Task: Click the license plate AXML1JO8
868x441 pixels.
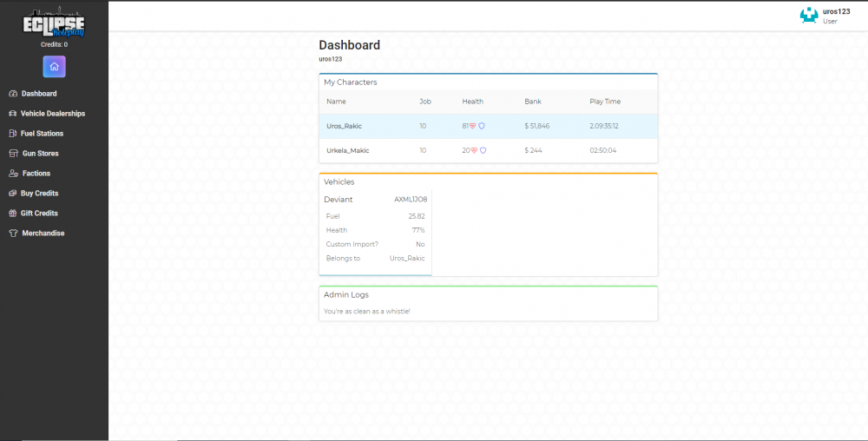Action: point(411,200)
